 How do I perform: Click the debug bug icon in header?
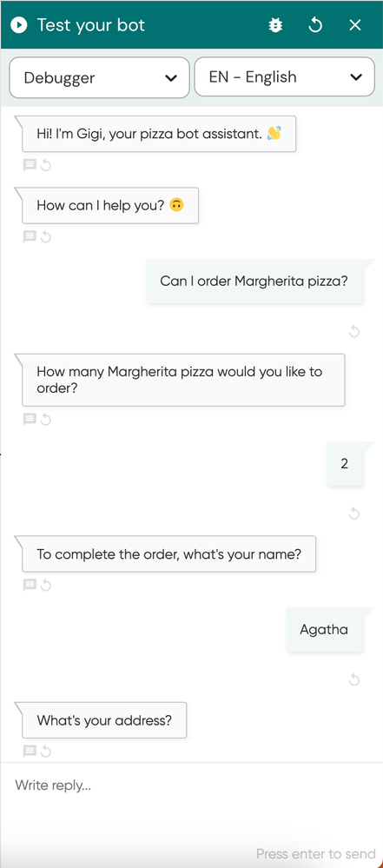(275, 25)
